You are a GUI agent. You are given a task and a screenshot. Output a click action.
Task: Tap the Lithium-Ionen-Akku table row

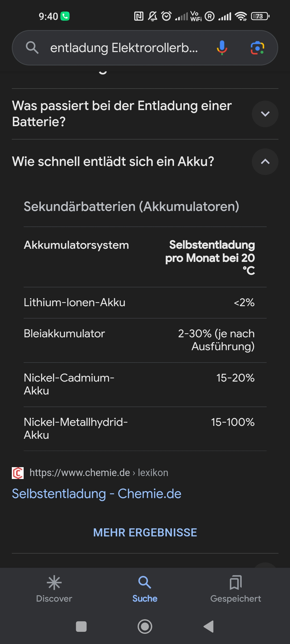point(139,303)
